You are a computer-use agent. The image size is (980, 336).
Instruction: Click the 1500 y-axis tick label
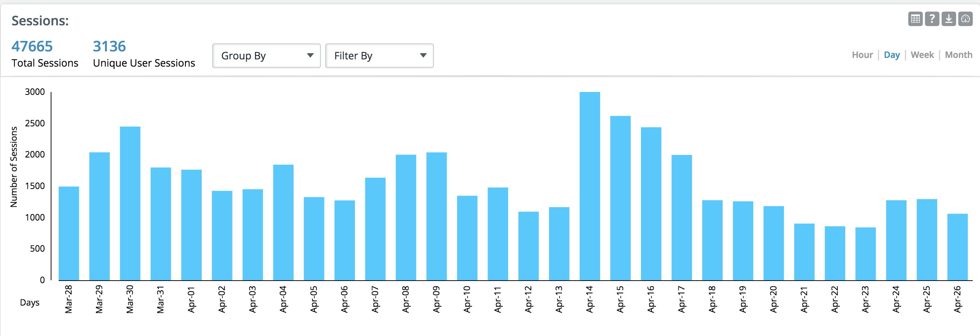click(x=35, y=186)
